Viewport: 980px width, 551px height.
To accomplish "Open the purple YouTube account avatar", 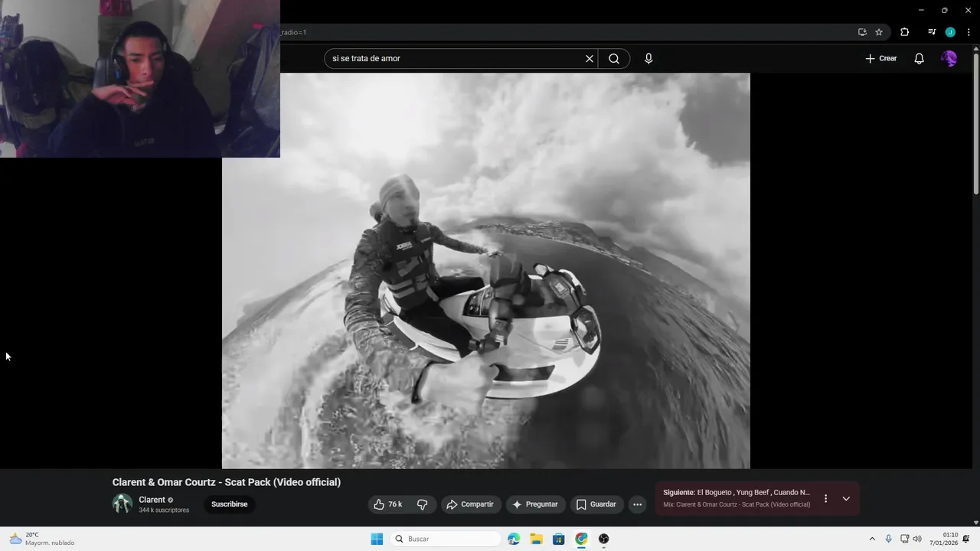I will tap(949, 58).
